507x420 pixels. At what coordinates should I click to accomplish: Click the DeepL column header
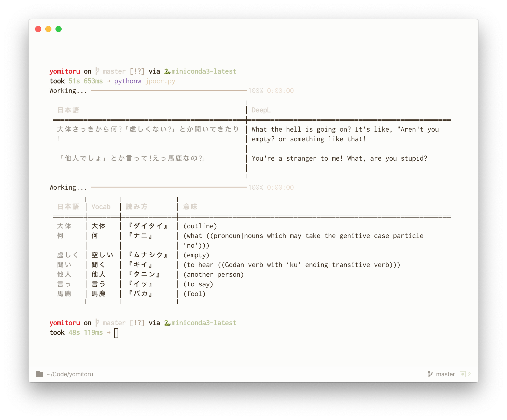[261, 110]
